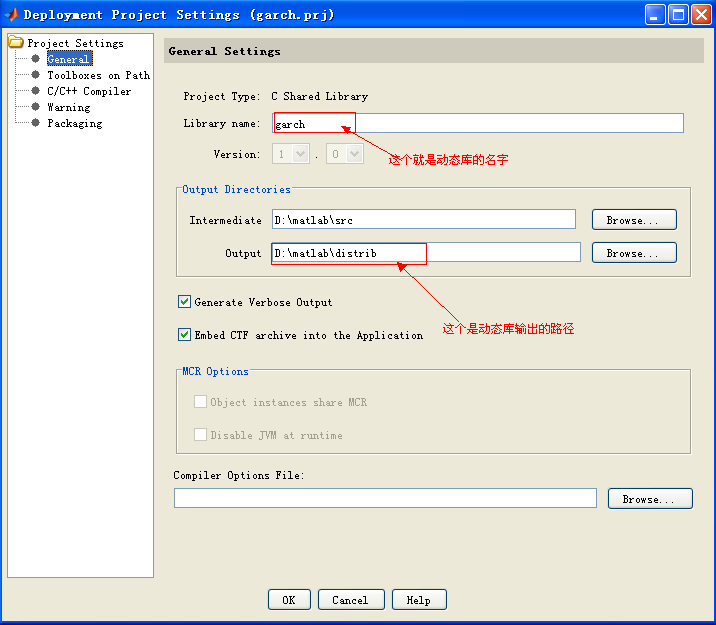Click the Compiler Options File text field
716x625 pixels.
pos(385,498)
